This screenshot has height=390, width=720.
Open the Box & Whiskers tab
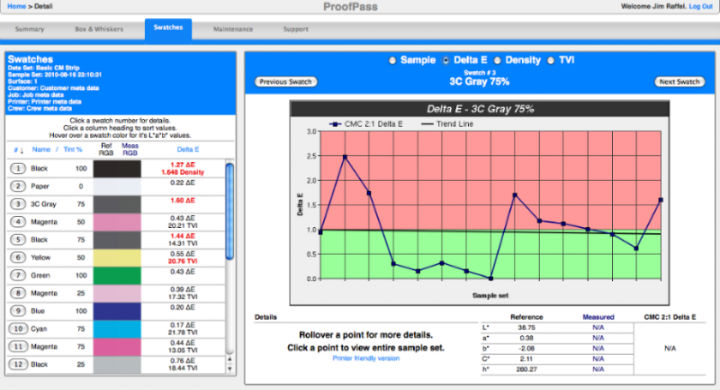pos(99,29)
